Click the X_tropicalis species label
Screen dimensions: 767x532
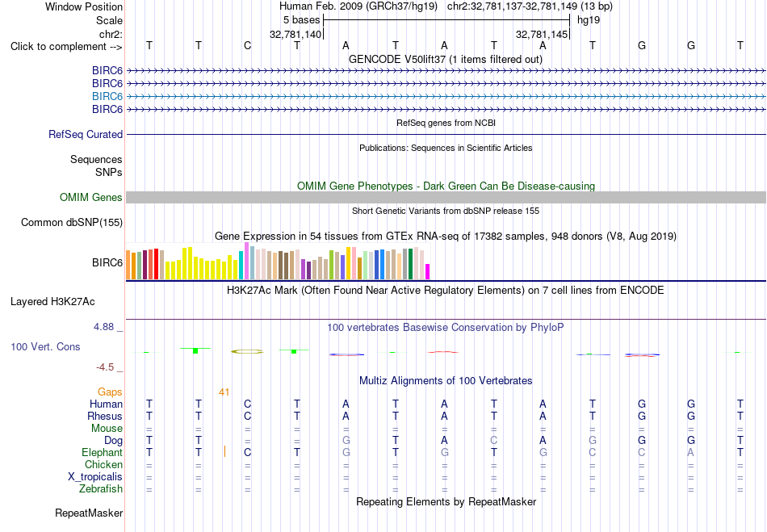95,477
